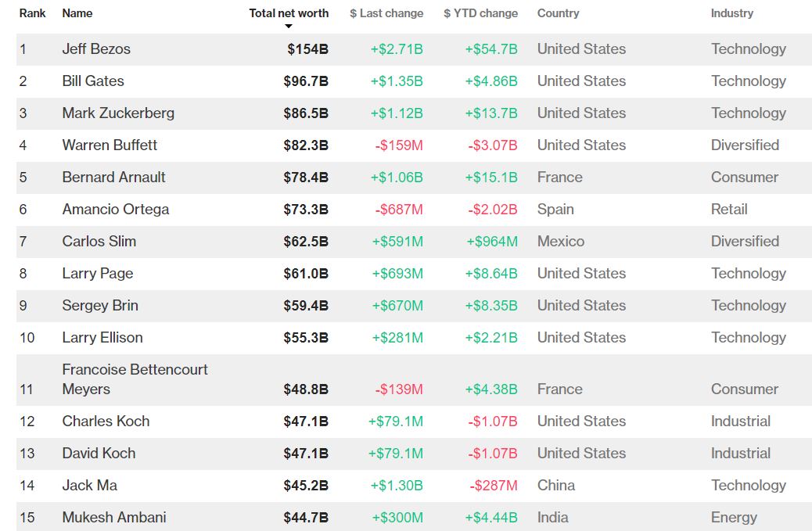This screenshot has width=812, height=531.
Task: Open the Warren Buffett entry
Action: pos(110,145)
